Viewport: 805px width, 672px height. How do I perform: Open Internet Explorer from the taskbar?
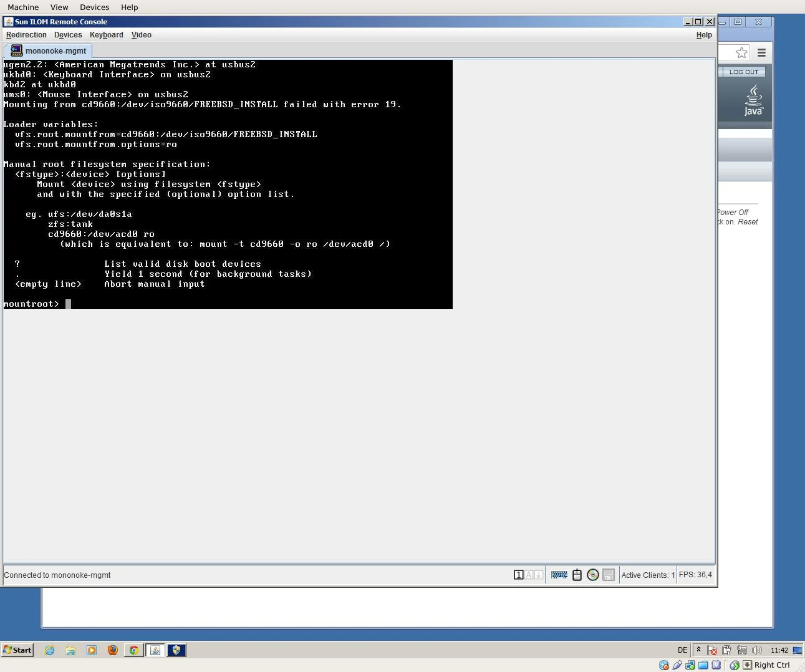pos(49,650)
